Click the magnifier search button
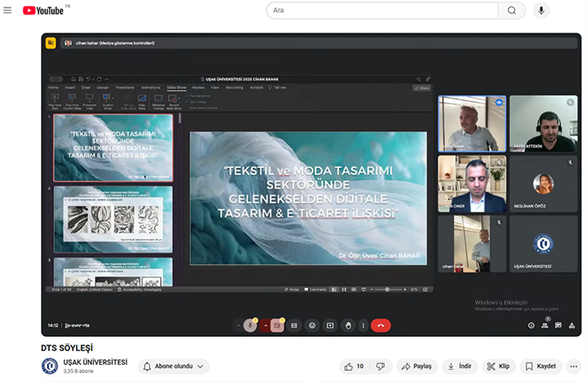Image resolution: width=588 pixels, height=382 pixels. tap(511, 11)
